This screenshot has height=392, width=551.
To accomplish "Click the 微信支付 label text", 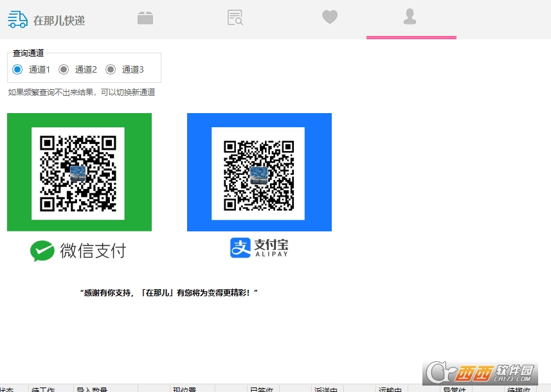I will click(x=93, y=251).
